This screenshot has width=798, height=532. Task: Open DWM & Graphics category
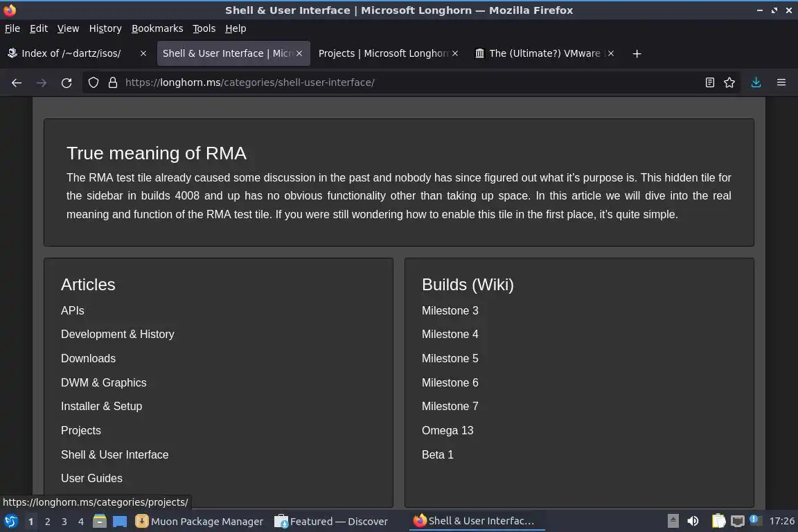pyautogui.click(x=103, y=383)
